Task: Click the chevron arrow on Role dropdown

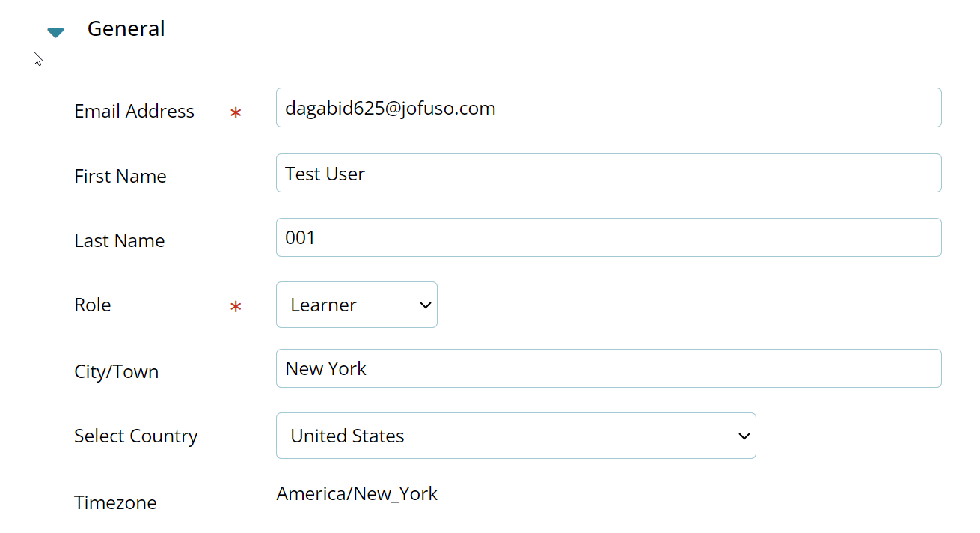Action: pos(425,305)
